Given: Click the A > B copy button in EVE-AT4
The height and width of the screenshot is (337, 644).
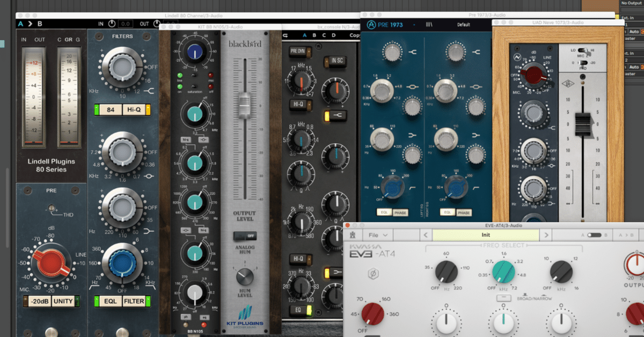Looking at the screenshot, I should click(627, 235).
